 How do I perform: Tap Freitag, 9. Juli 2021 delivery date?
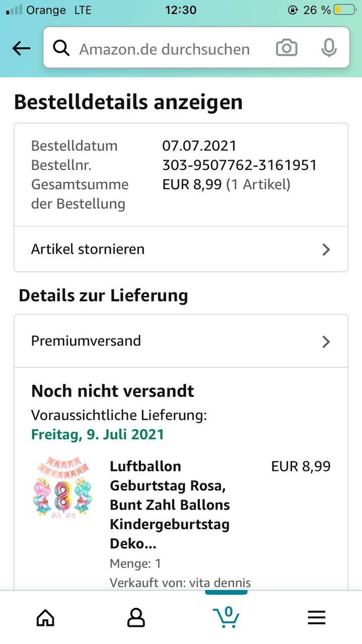pos(98,434)
